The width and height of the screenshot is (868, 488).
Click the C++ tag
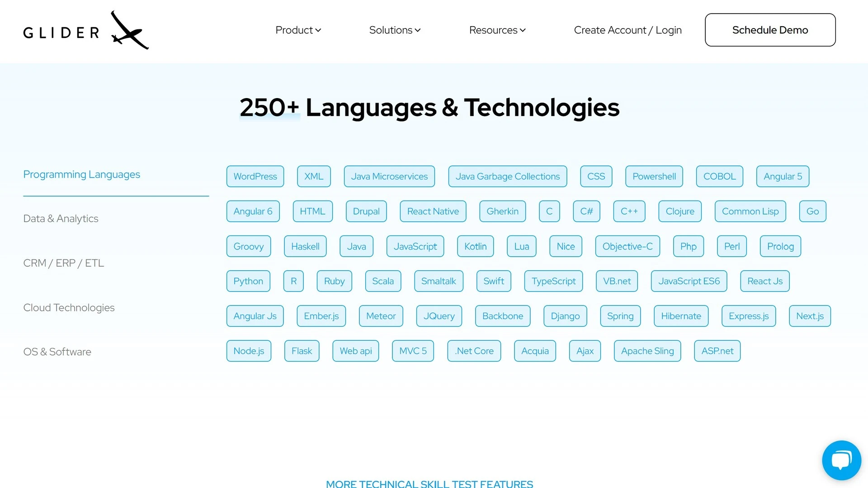point(629,211)
